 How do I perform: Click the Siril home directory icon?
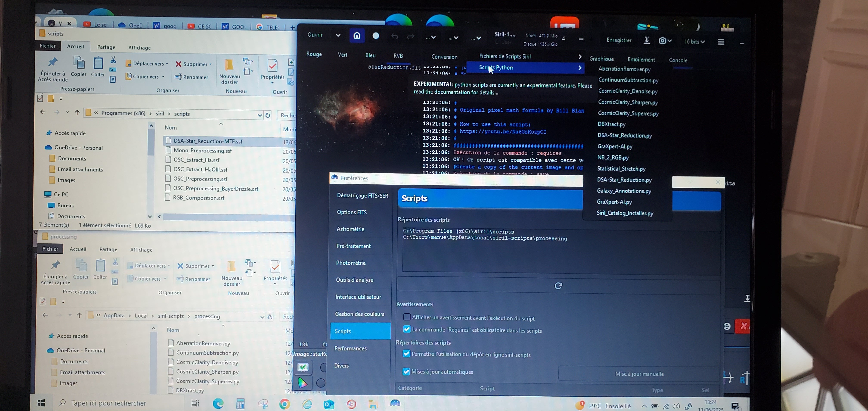coord(357,36)
